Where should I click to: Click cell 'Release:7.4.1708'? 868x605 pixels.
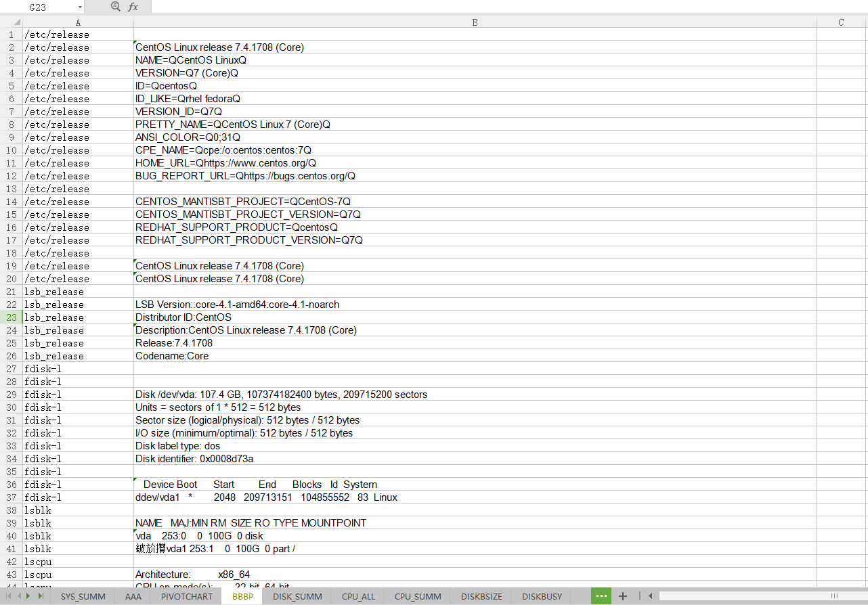coord(475,343)
